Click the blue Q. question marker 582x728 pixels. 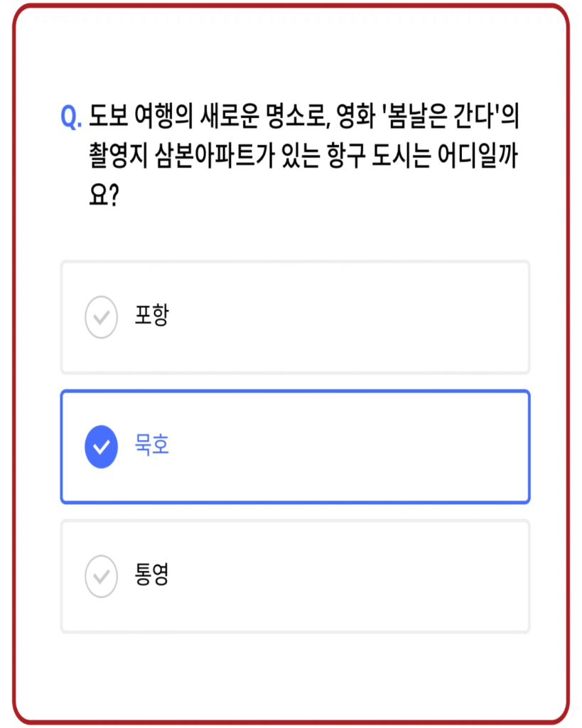[x=72, y=117]
